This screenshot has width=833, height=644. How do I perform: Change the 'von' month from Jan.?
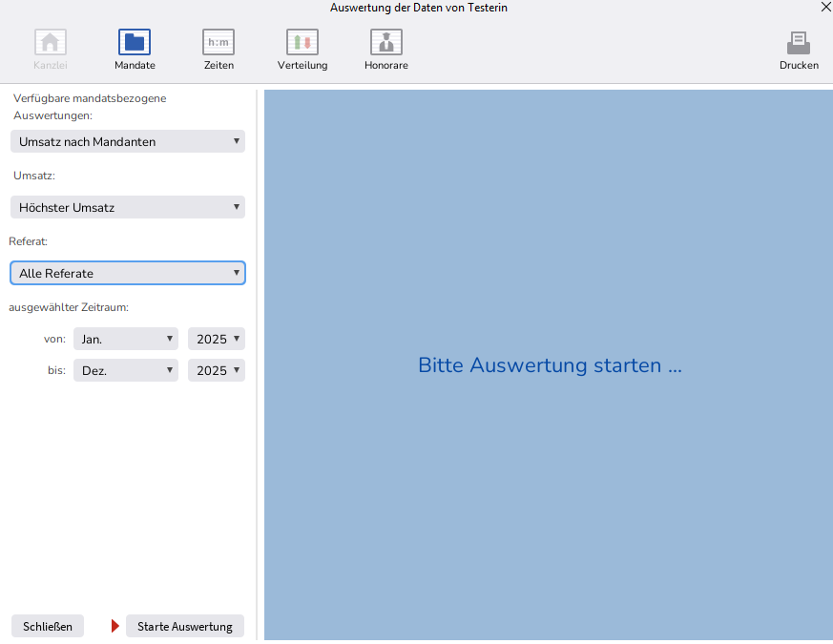pos(125,339)
